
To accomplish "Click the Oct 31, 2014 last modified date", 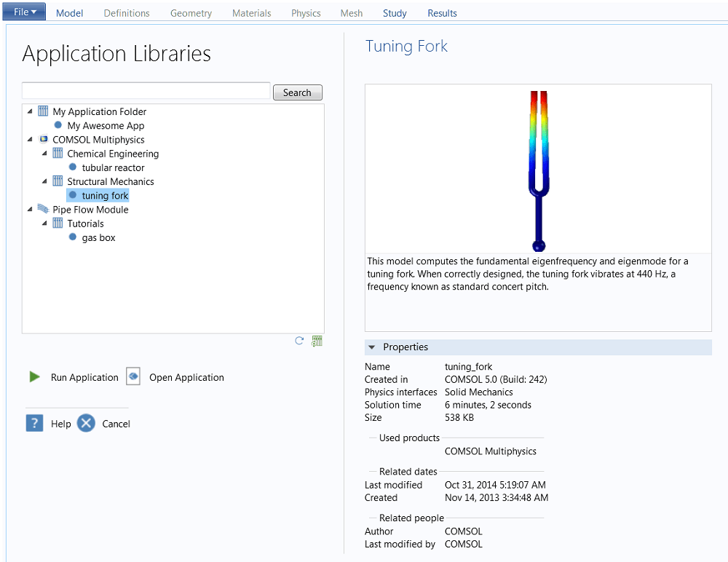I will pyautogui.click(x=495, y=484).
